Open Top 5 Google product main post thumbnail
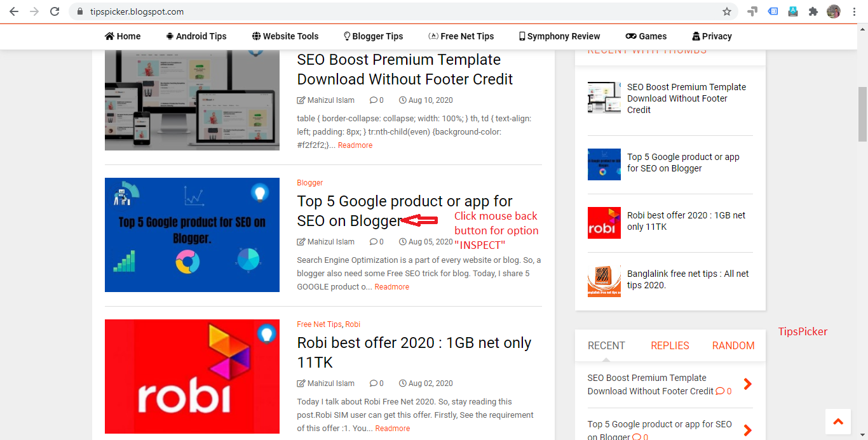Image resolution: width=868 pixels, height=440 pixels. (192, 235)
